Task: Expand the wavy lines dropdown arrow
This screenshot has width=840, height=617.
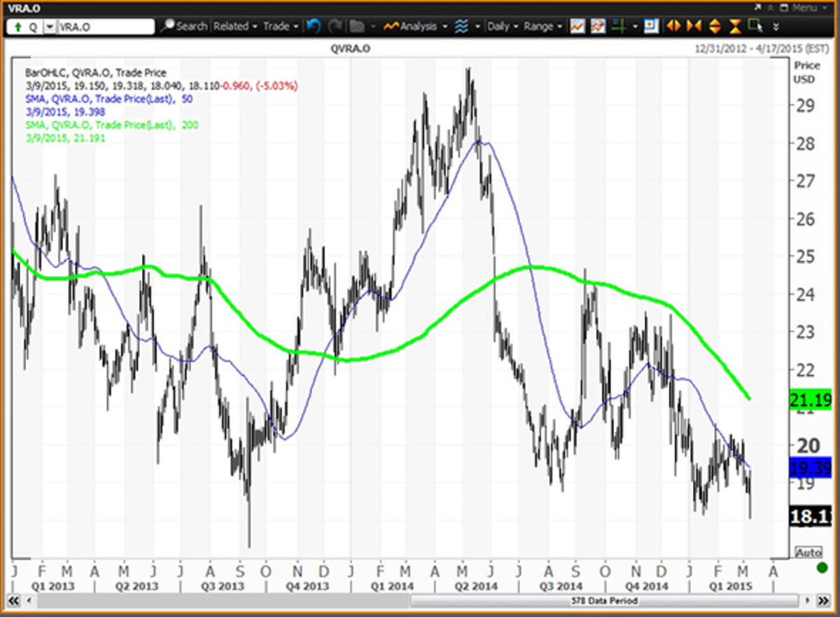Action: point(478,27)
